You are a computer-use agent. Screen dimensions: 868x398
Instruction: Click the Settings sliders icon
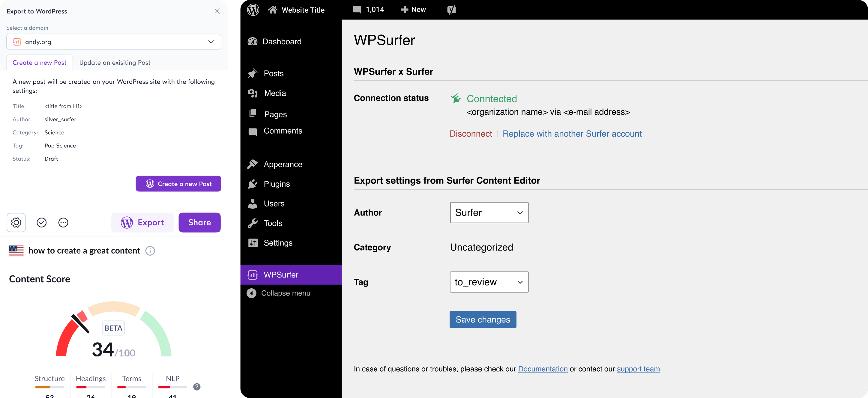coord(252,243)
